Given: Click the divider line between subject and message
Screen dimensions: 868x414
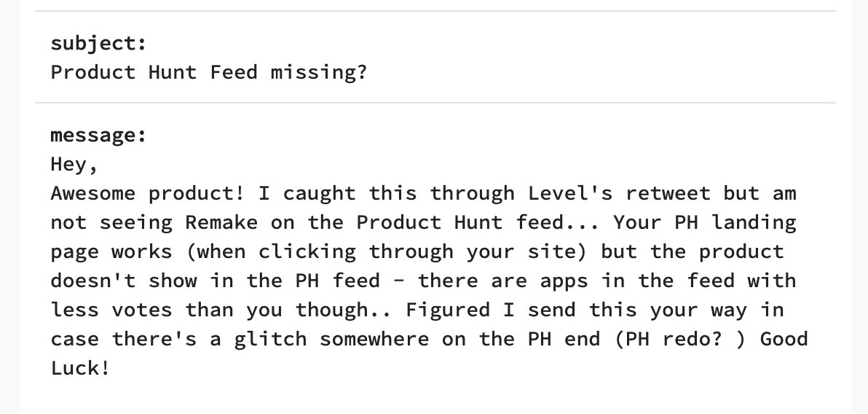Looking at the screenshot, I should 435,103.
